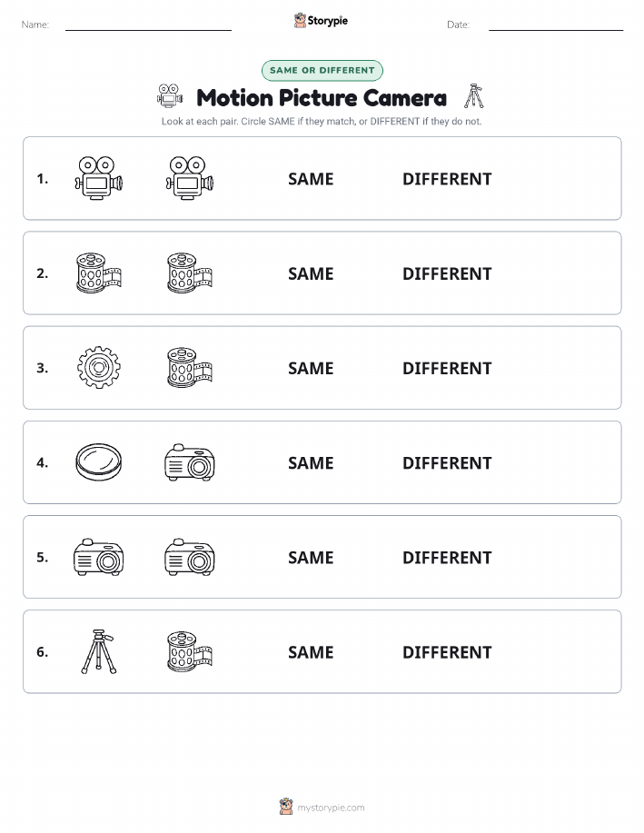Select the gear icon in row 3
Image resolution: width=644 pixels, height=833 pixels.
pos(99,368)
